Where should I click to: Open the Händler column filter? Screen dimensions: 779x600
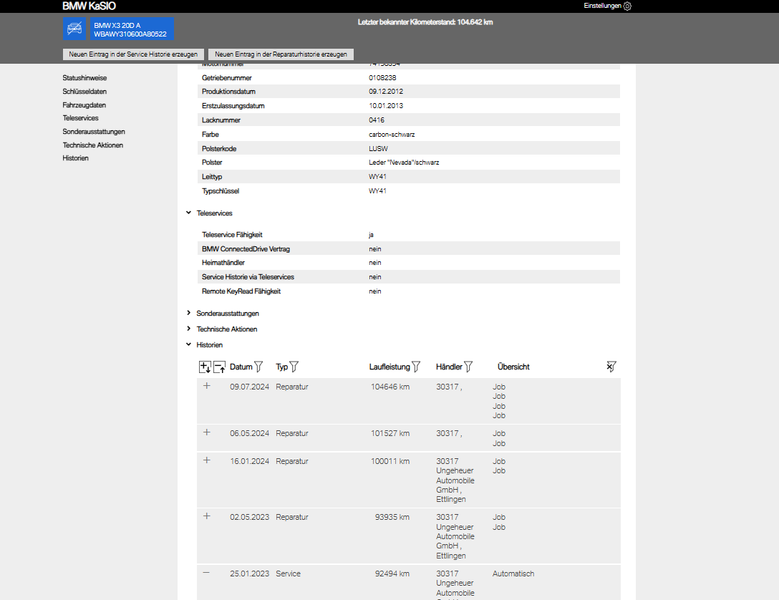click(x=468, y=367)
